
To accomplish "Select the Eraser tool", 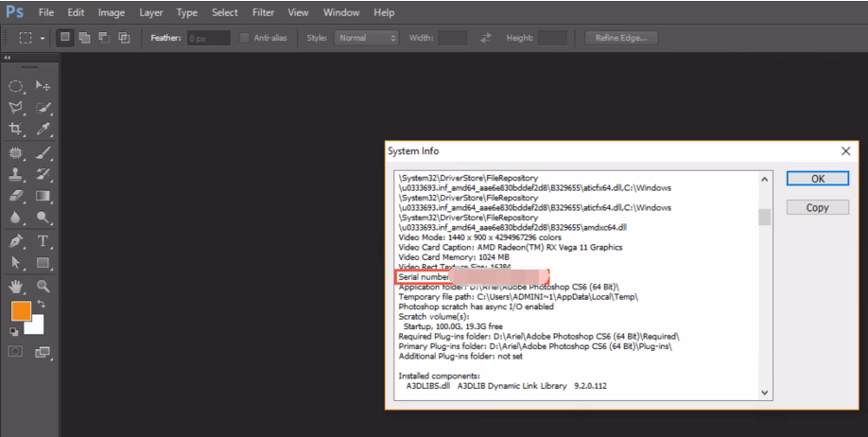I will point(16,196).
